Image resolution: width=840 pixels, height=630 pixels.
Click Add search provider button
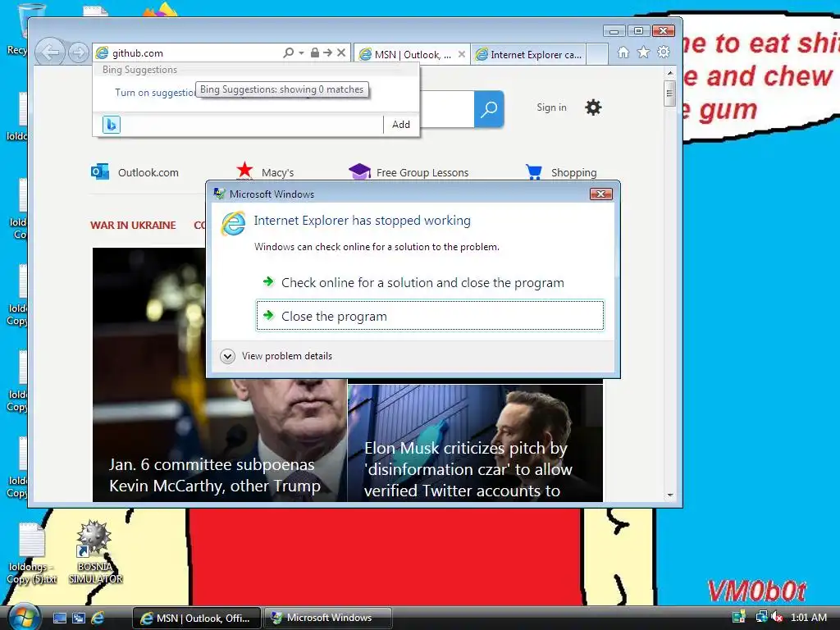click(x=400, y=125)
